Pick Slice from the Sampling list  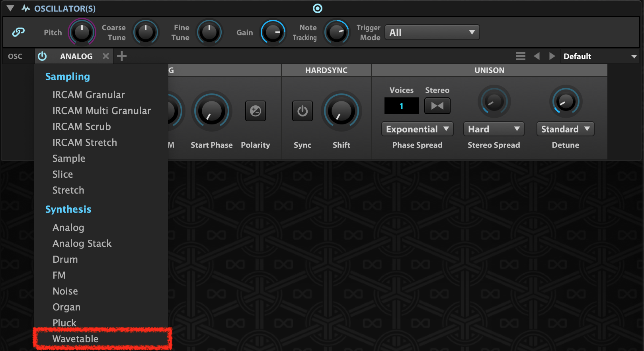pos(101,174)
